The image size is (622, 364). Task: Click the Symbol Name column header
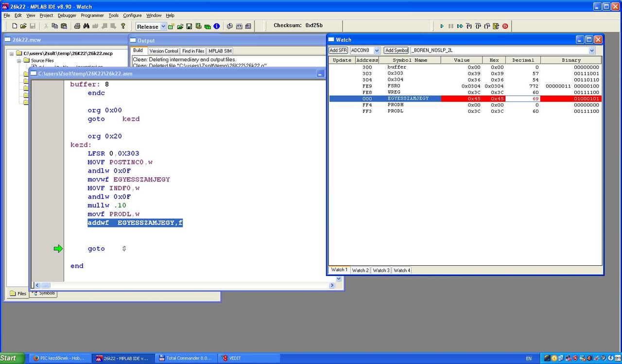coord(410,60)
